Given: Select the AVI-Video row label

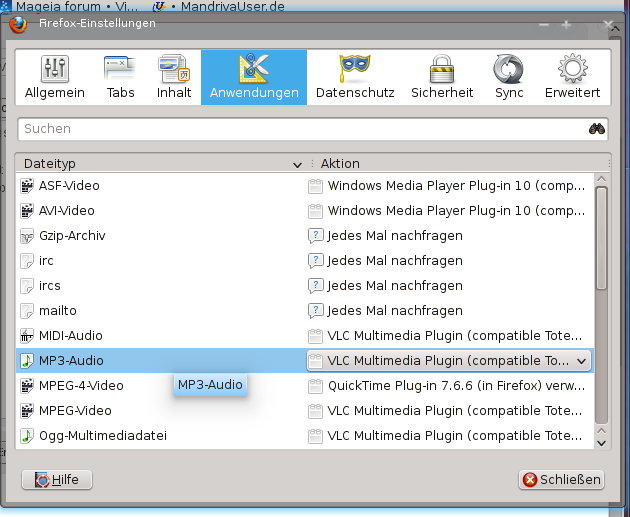Looking at the screenshot, I should [x=67, y=211].
